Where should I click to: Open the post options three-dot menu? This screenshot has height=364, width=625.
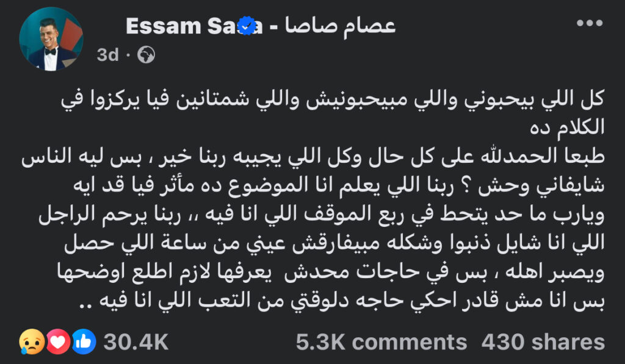[x=590, y=24]
